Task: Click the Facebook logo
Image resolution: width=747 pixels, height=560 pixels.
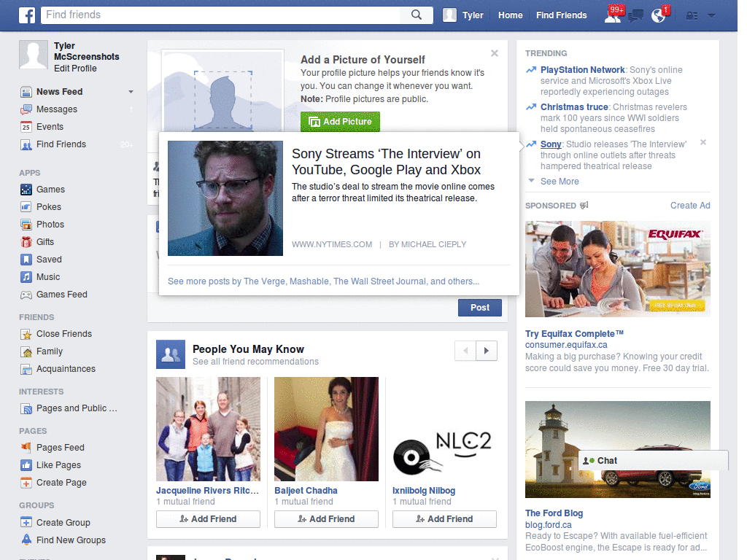Action: [x=27, y=15]
